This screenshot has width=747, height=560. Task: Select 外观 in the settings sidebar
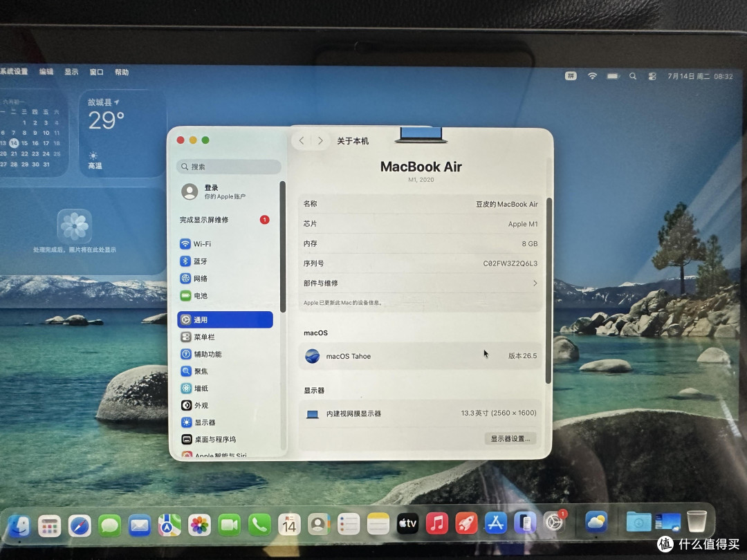(225, 405)
